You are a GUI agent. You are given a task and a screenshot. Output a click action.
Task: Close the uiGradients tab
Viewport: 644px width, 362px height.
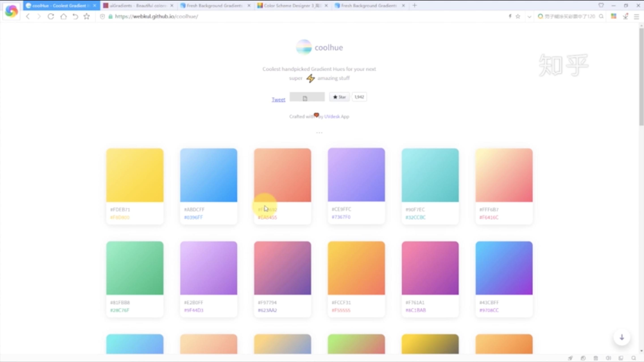click(x=172, y=6)
